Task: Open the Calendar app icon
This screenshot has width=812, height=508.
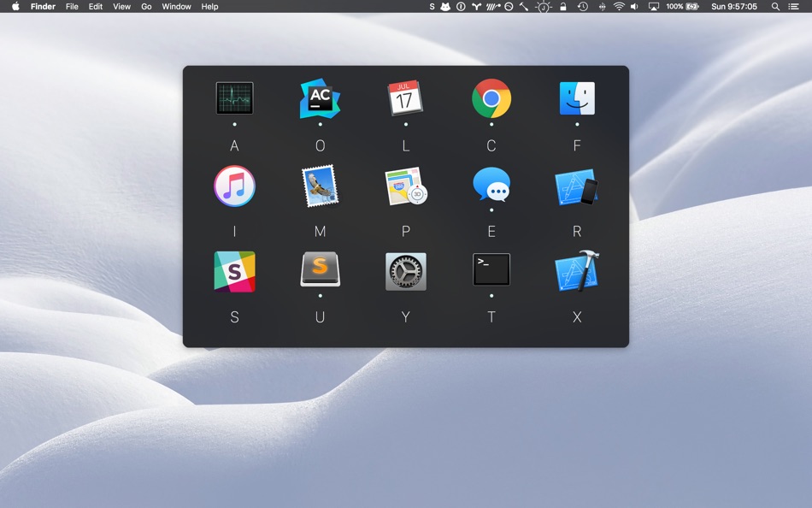Action: (405, 98)
